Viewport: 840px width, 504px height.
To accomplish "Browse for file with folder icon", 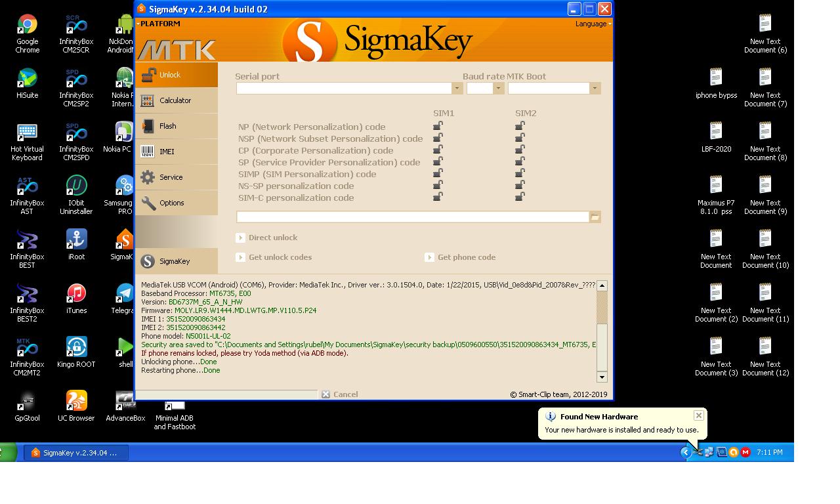I will 595,217.
